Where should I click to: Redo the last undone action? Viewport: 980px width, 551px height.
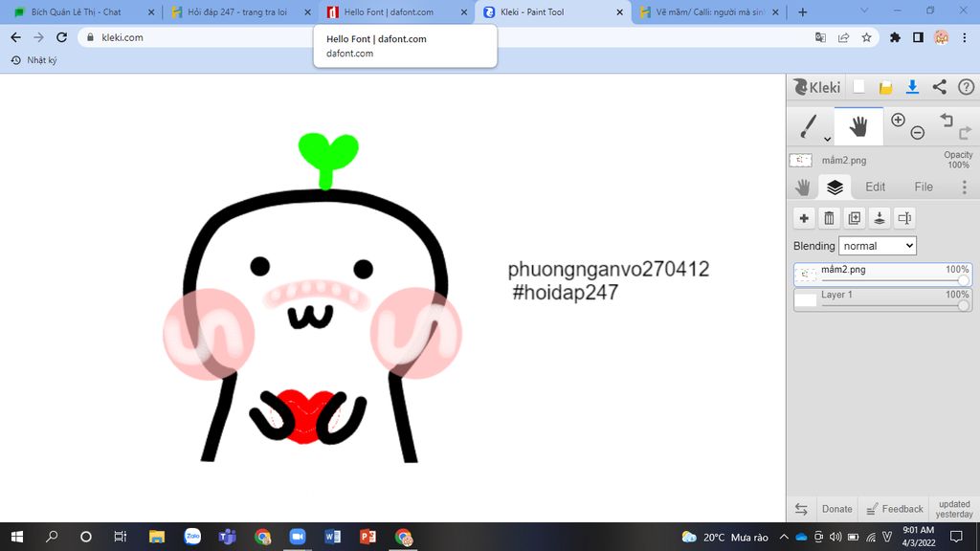(x=965, y=132)
